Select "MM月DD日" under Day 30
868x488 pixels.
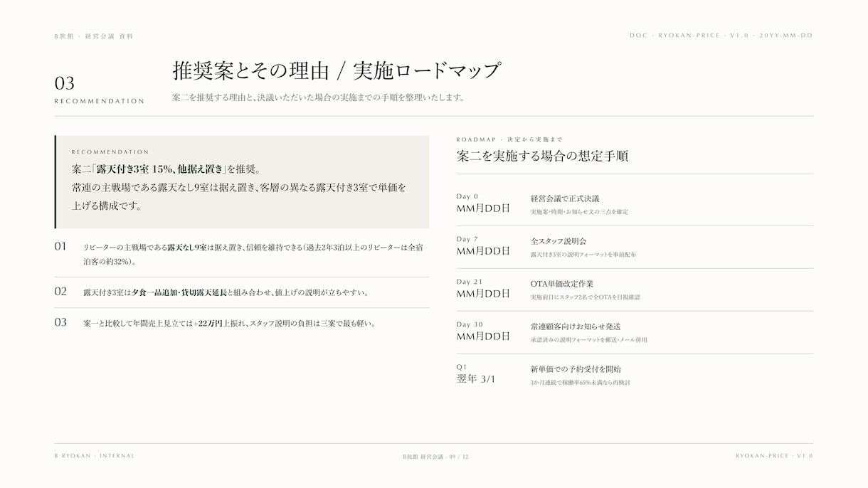click(483, 336)
